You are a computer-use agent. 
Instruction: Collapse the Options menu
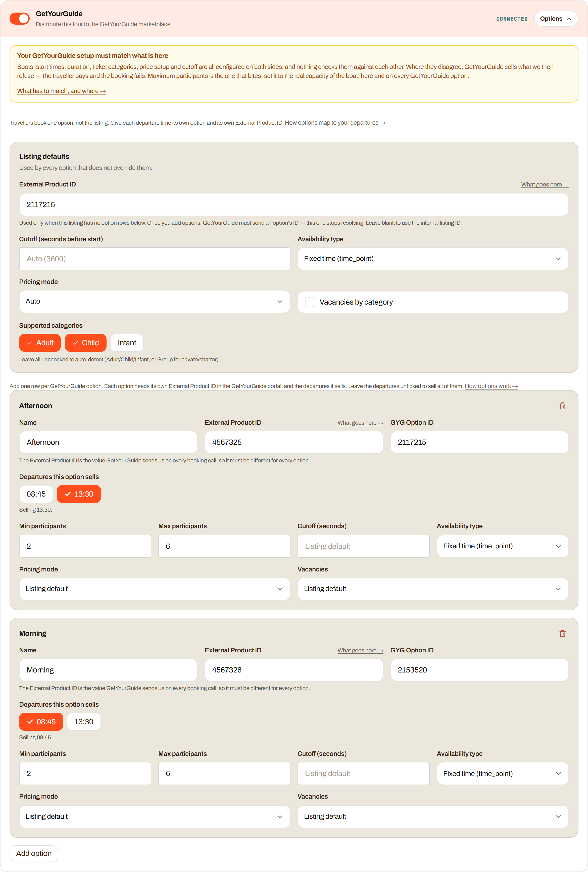pos(556,18)
